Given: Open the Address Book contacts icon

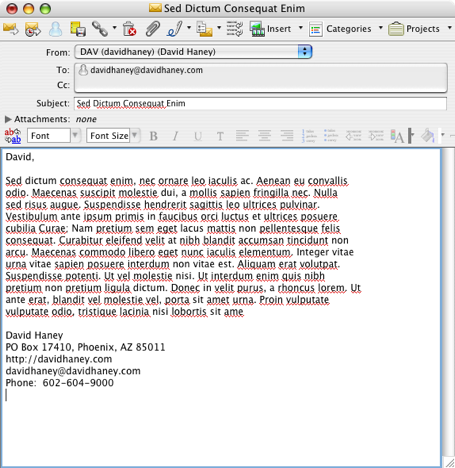Looking at the screenshot, I should [55, 29].
